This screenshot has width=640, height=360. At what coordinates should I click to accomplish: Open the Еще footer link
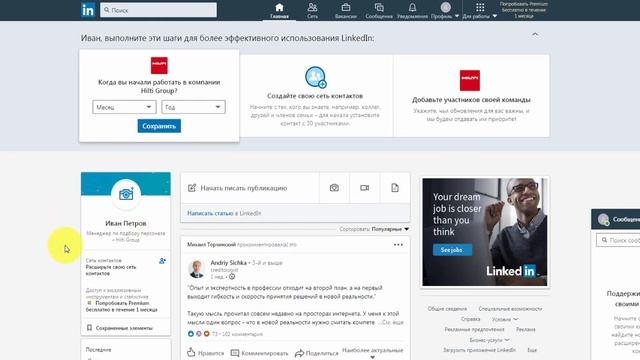click(532, 350)
